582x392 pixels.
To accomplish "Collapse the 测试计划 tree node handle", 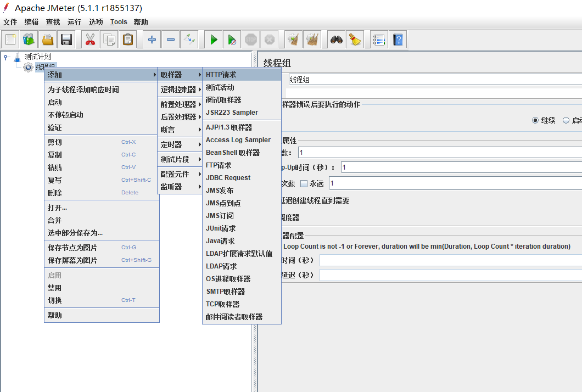I will point(5,57).
